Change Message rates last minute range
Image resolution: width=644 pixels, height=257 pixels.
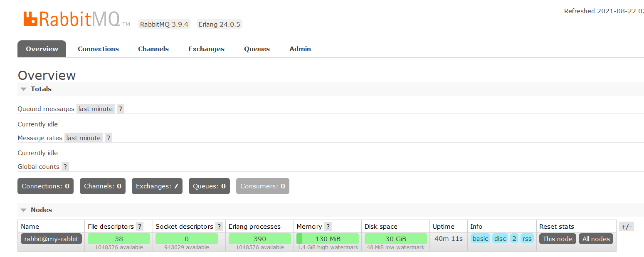[84, 138]
